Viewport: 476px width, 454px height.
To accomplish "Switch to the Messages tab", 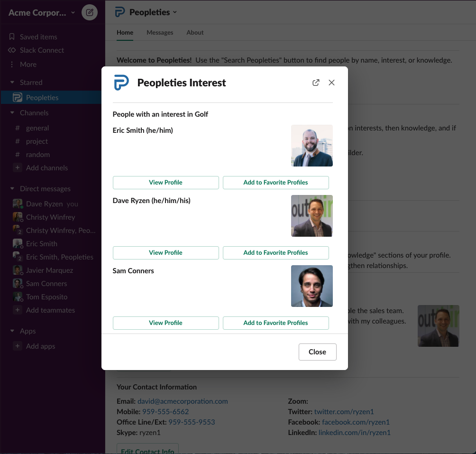I will click(160, 32).
